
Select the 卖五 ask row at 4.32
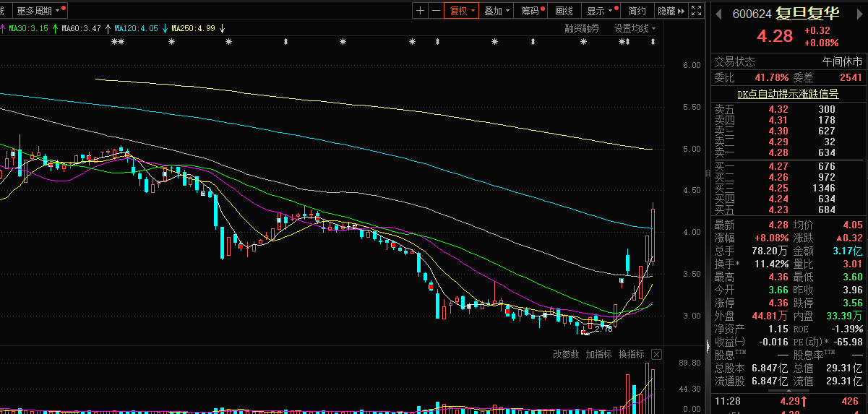[x=788, y=109]
